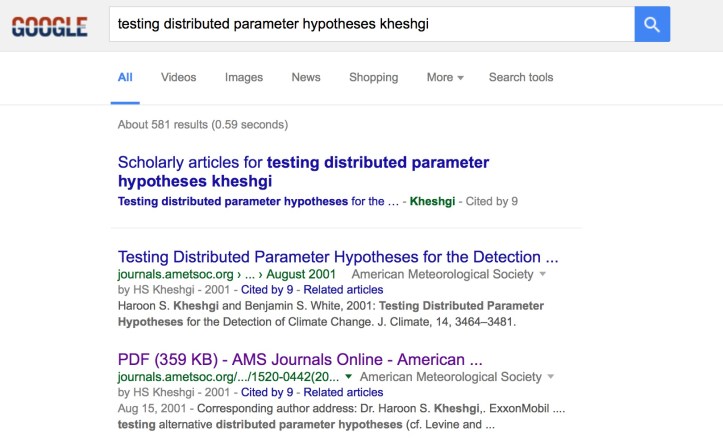This screenshot has width=723, height=448.
Task: Go to the News tab
Action: (x=306, y=77)
